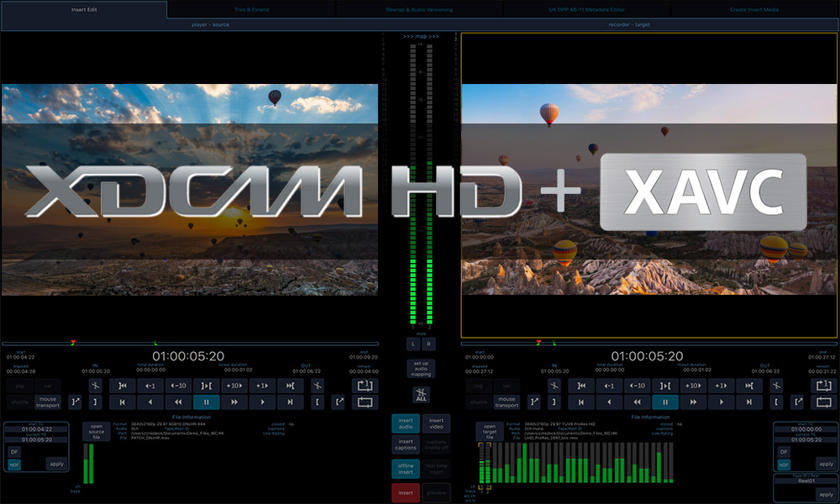
Task: Step back 1 frame on source player
Action: (150, 386)
